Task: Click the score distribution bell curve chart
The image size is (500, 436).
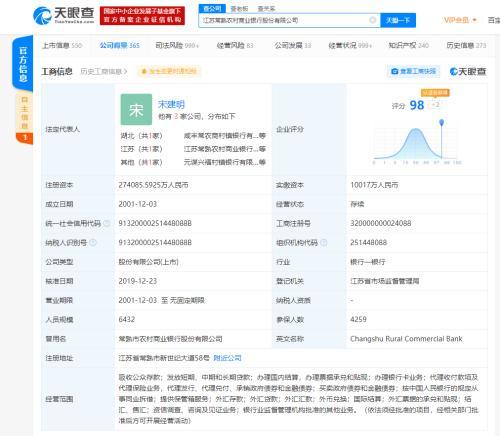Action: pos(417,143)
